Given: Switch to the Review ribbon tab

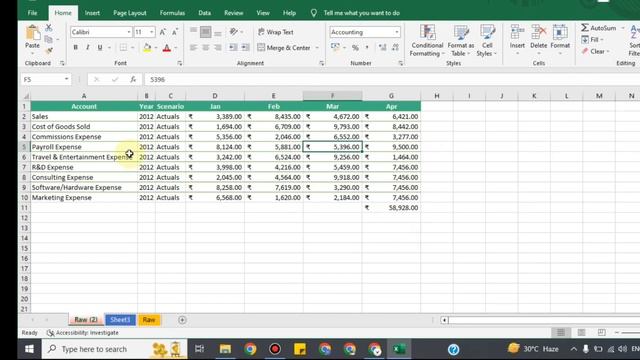Looking at the screenshot, I should pyautogui.click(x=233, y=13).
